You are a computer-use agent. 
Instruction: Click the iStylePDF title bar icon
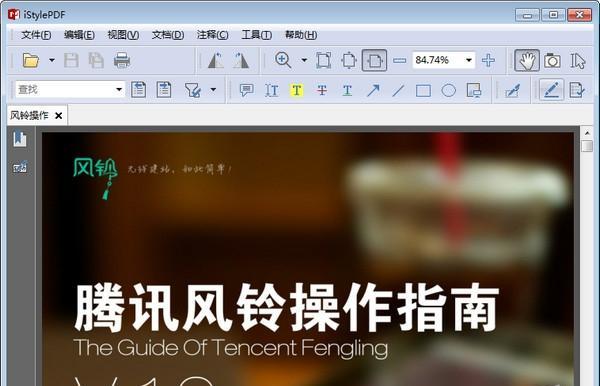(13, 15)
